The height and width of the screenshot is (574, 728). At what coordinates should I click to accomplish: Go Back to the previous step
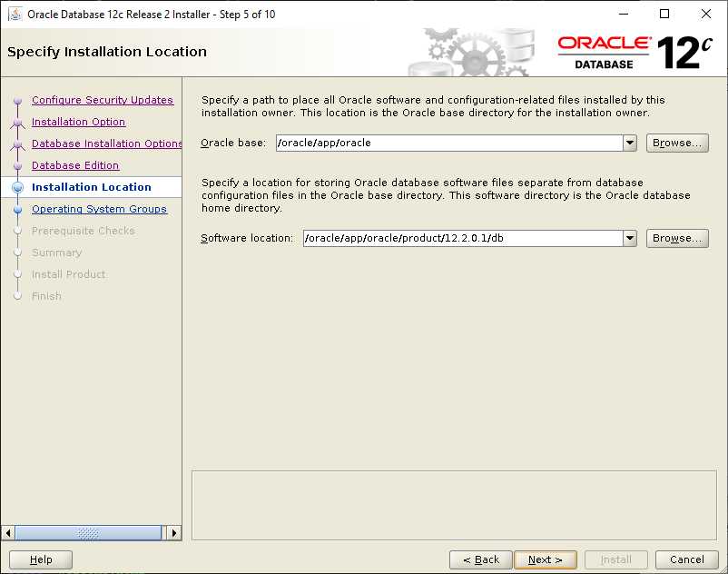[x=481, y=559]
